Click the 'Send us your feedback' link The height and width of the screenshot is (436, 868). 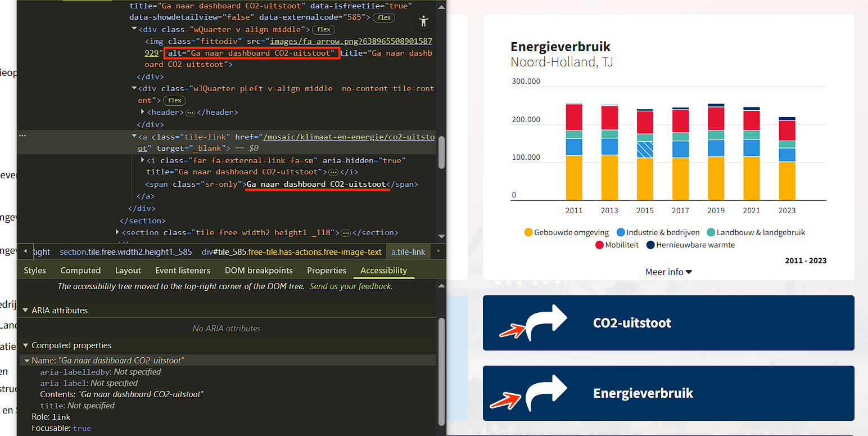(351, 286)
